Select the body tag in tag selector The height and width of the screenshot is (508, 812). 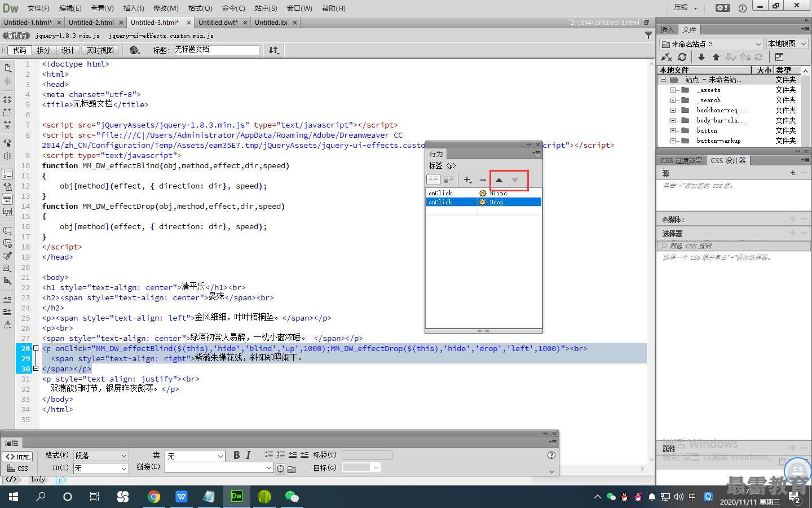tap(38, 480)
